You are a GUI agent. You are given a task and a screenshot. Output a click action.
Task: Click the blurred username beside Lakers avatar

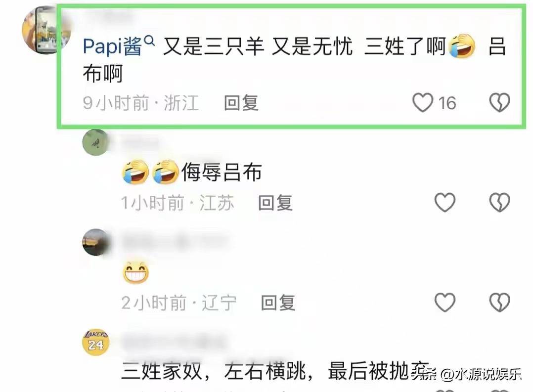pyautogui.click(x=174, y=342)
